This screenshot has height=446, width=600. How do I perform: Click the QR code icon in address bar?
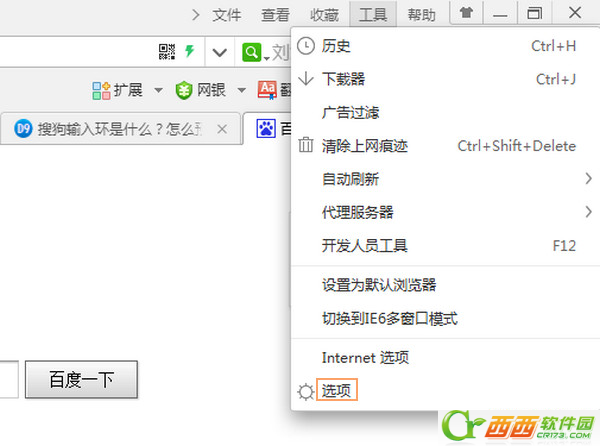coord(167,52)
